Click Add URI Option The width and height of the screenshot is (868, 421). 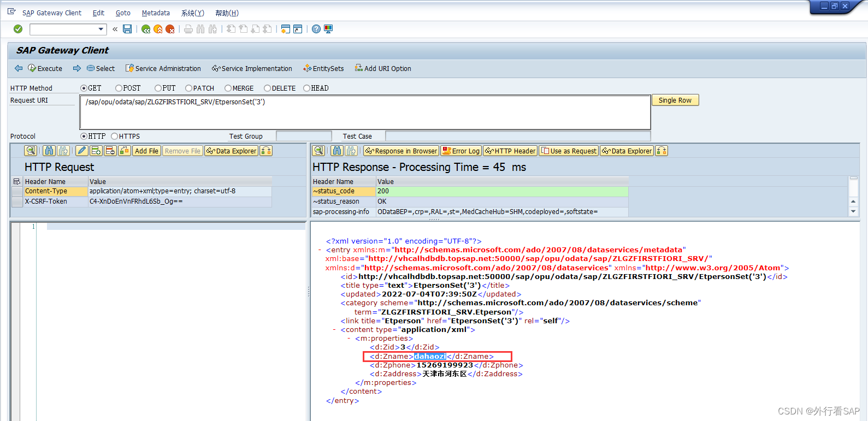click(383, 68)
